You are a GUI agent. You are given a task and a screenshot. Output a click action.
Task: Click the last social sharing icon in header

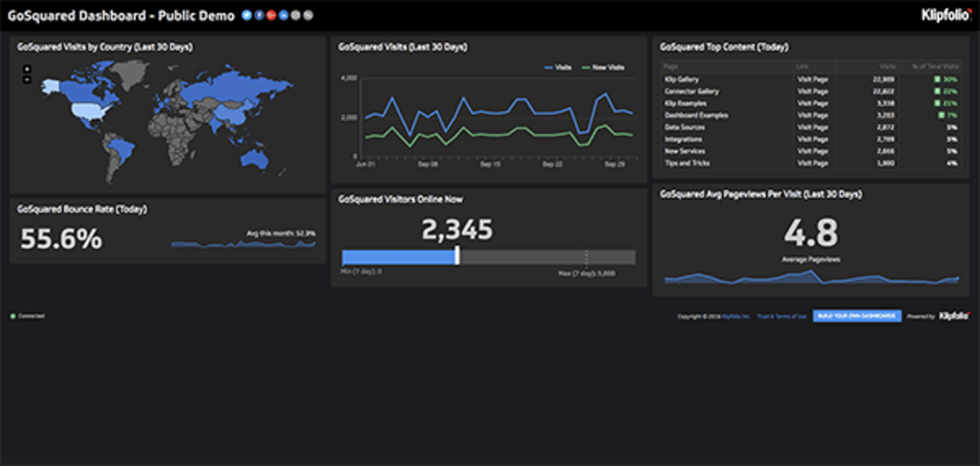point(307,15)
